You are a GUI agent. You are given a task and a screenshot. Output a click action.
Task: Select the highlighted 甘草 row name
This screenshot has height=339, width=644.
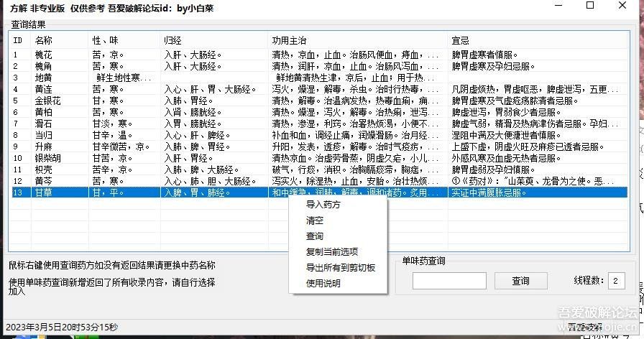pos(44,192)
